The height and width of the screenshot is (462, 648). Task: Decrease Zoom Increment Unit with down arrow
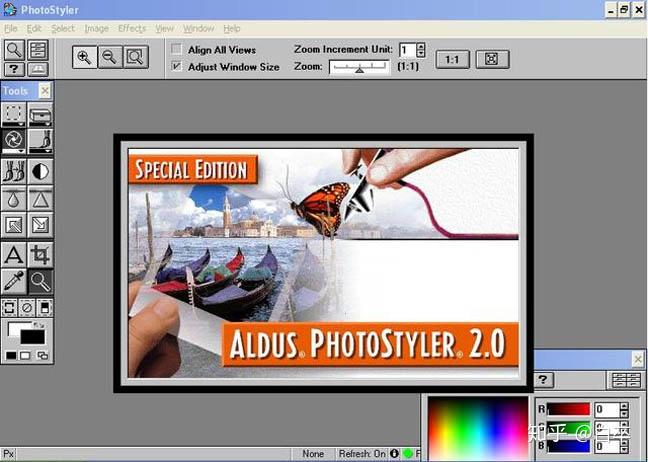[421, 54]
